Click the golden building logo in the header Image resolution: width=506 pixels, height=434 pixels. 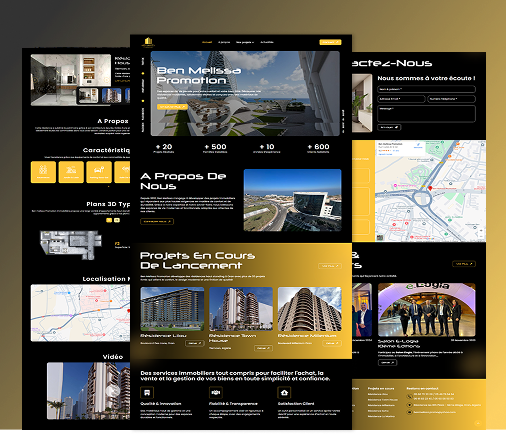[x=148, y=42]
